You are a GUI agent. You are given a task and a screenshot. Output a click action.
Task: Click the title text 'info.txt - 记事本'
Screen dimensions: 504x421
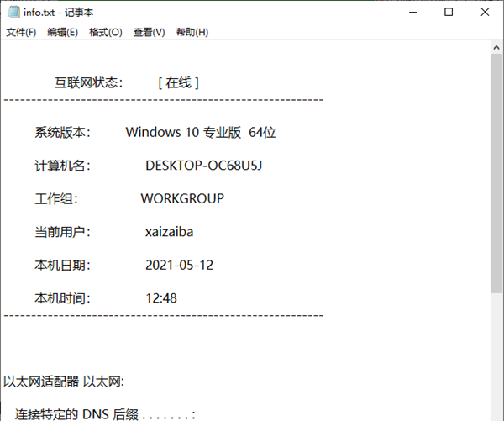(58, 13)
